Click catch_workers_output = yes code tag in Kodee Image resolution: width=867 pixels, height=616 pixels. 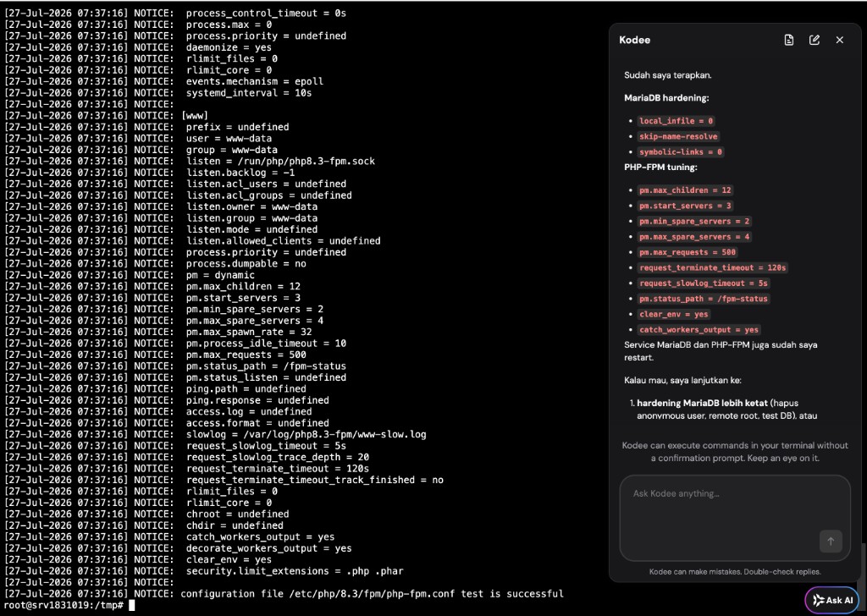point(699,329)
